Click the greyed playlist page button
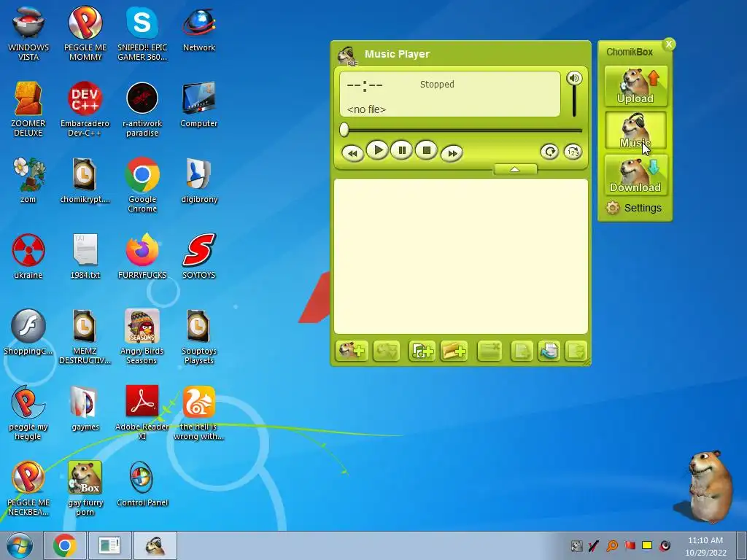 (522, 351)
